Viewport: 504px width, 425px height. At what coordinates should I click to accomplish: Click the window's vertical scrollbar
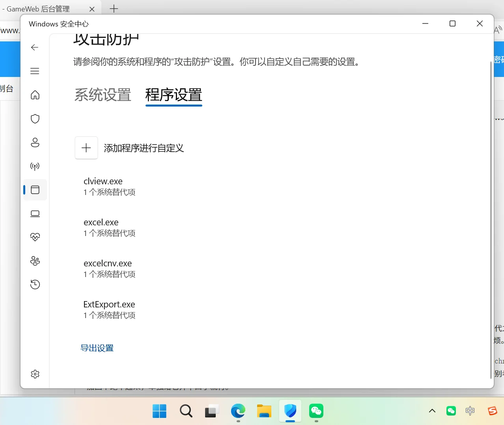(x=491, y=221)
